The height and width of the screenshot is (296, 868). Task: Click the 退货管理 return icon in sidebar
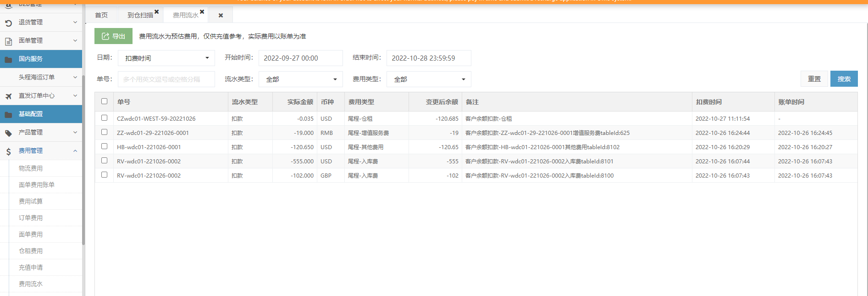click(8, 22)
